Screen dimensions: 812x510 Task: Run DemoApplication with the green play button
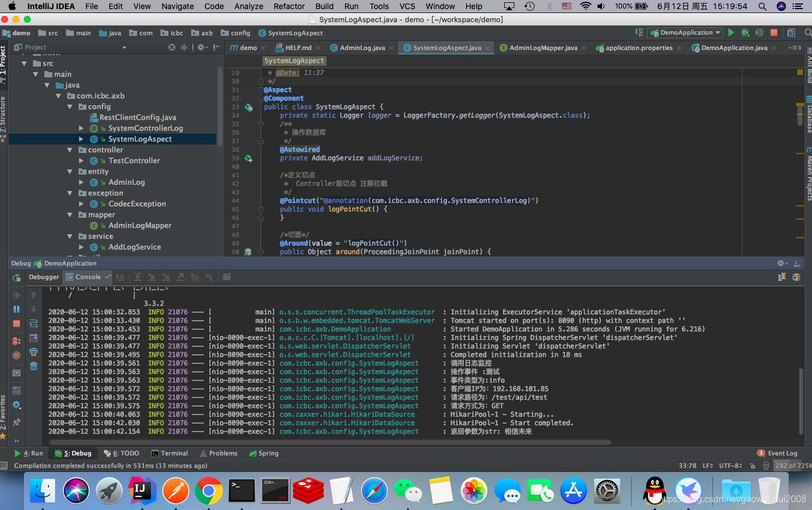(x=731, y=33)
